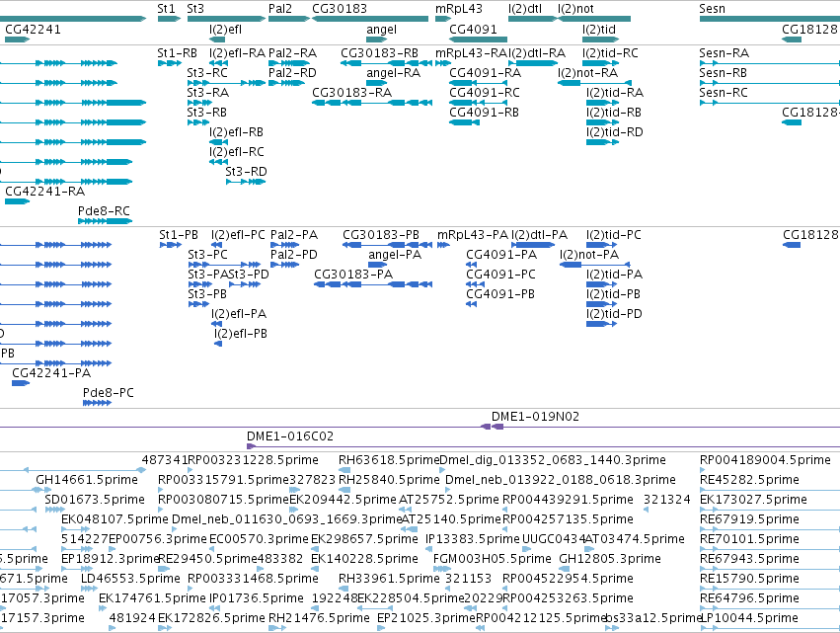Select the SD01673.5prime EST label

coord(95,500)
